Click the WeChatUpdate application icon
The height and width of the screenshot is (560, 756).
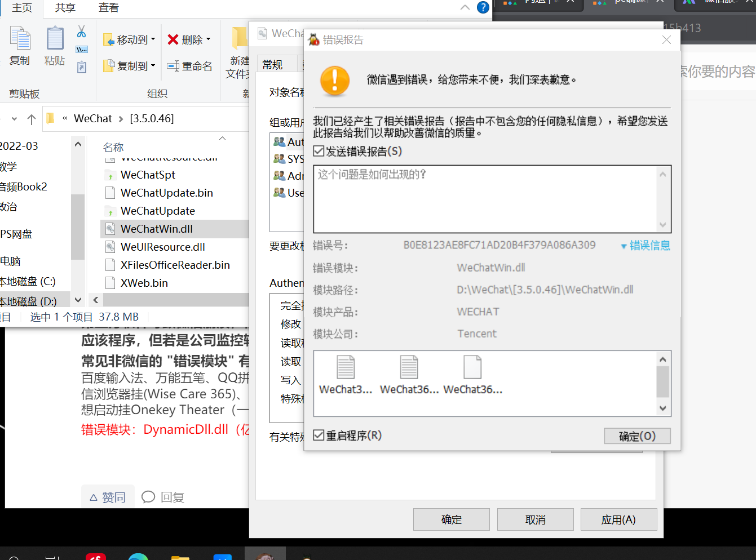coord(110,211)
